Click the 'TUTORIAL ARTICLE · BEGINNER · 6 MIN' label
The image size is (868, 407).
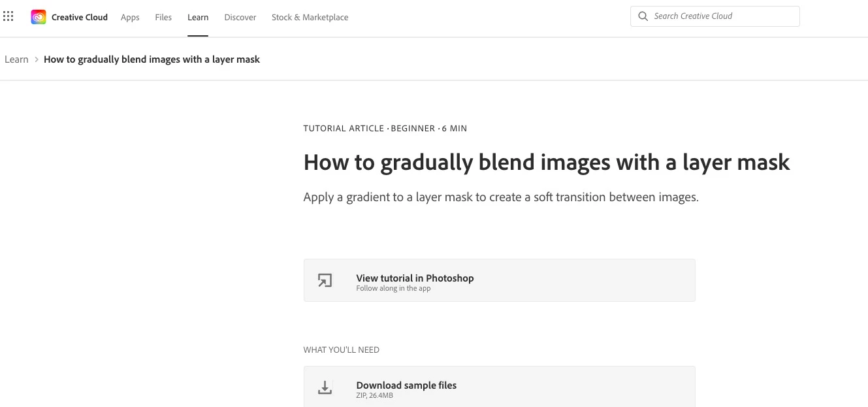pyautogui.click(x=385, y=128)
